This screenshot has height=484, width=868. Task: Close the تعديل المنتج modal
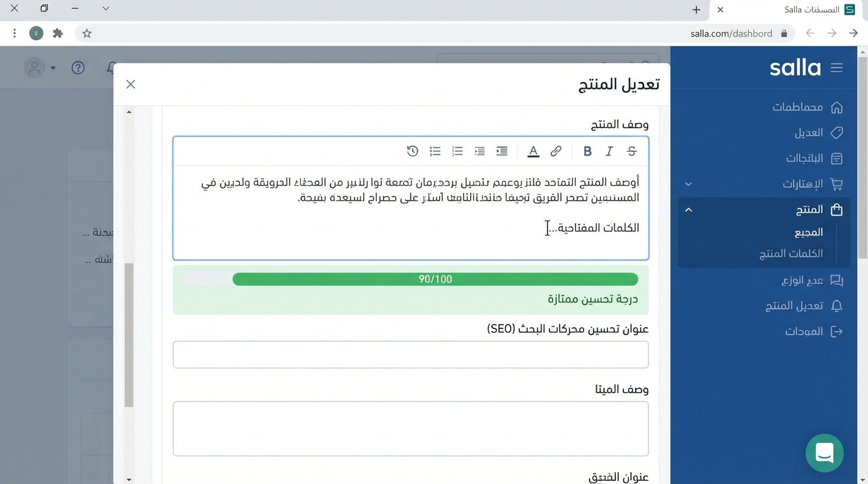pyautogui.click(x=131, y=84)
